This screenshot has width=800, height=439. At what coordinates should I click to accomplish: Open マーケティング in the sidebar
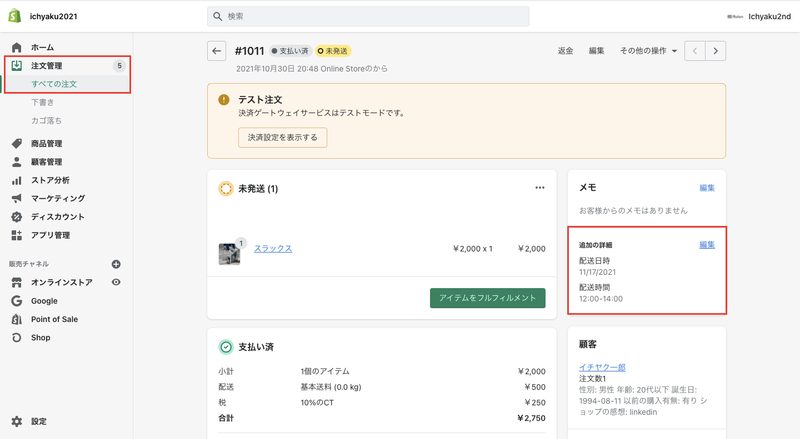(x=58, y=198)
